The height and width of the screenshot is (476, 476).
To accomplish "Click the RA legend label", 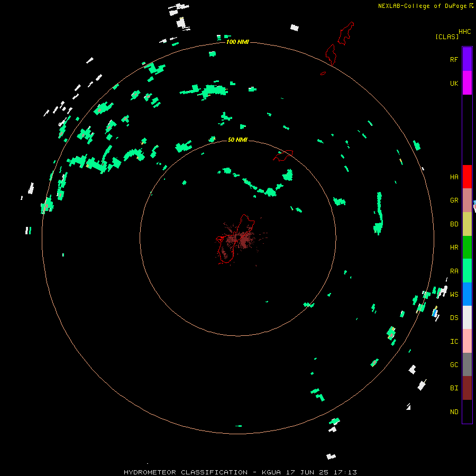I will pyautogui.click(x=454, y=271).
